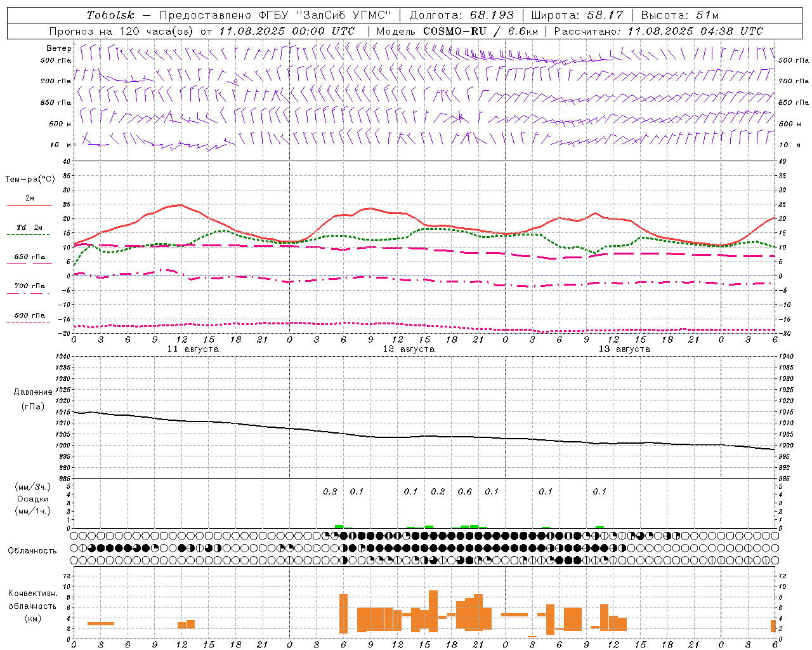Screen dimensions: 812x650
Task: Click the '(мм/3ч.)' precipitation unit label
Action: point(33,487)
